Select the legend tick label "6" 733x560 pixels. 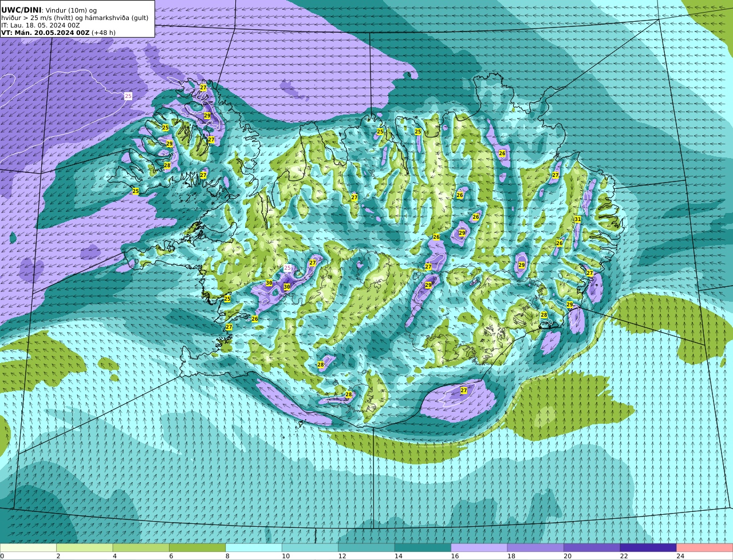click(171, 556)
